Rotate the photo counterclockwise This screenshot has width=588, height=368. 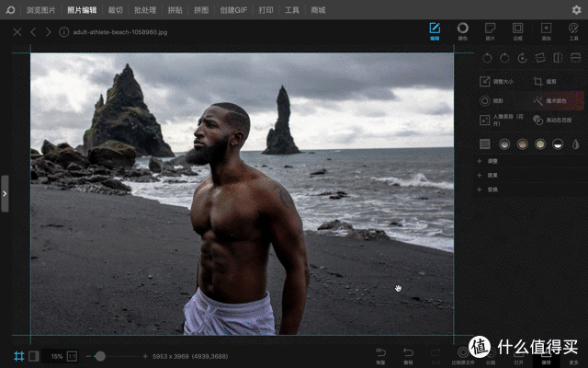coord(487,58)
